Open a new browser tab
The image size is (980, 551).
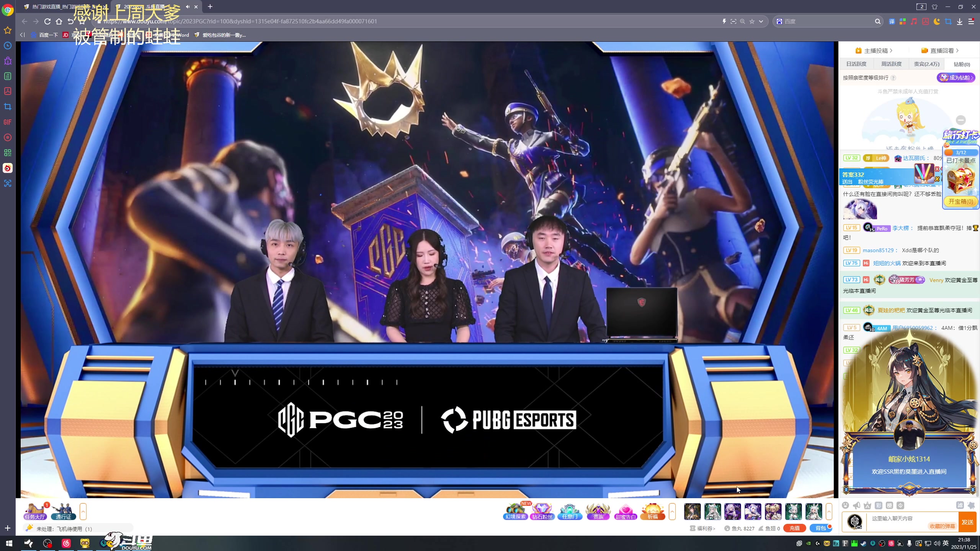[210, 7]
